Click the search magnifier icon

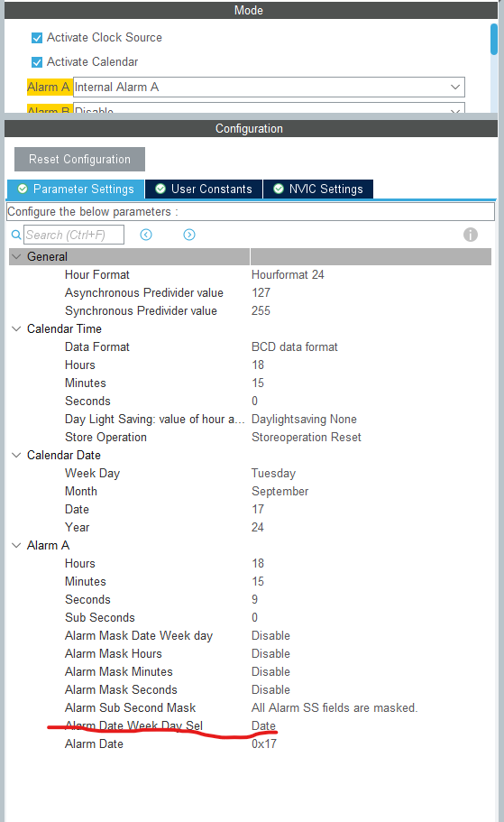(16, 235)
